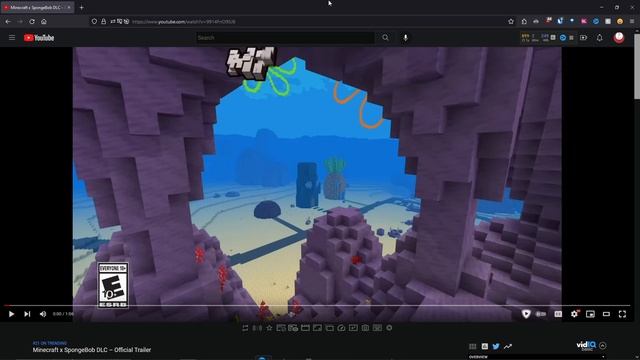Click the blue round icon in the YouTube header
The width and height of the screenshot is (640, 360).
point(563,38)
